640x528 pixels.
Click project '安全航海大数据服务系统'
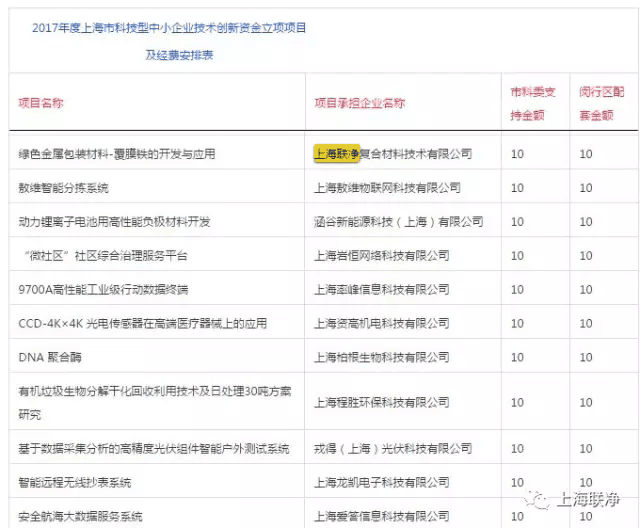pos(80,516)
